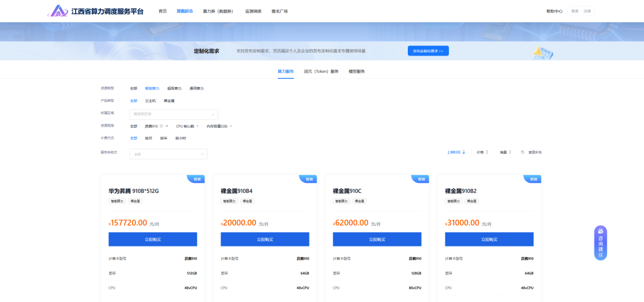This screenshot has height=302, width=644.
Task: Click the 智算 badge on 华为昇腾 910B*512G card
Action: 196,179
